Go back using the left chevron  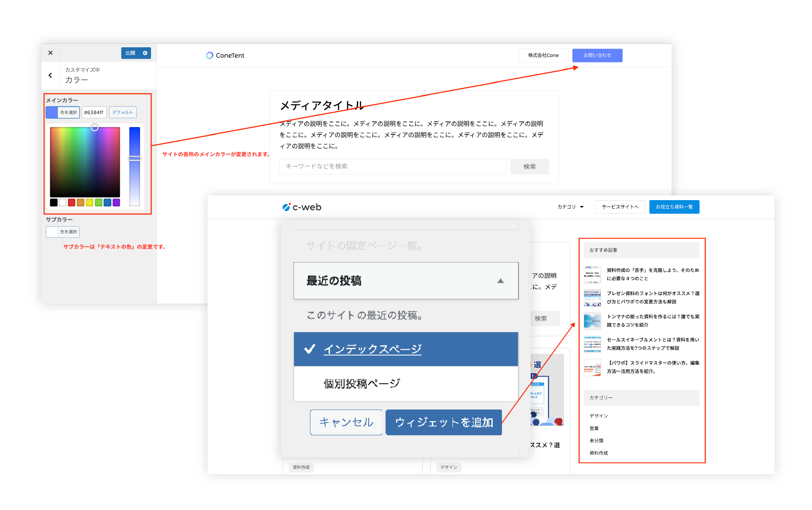(x=50, y=76)
